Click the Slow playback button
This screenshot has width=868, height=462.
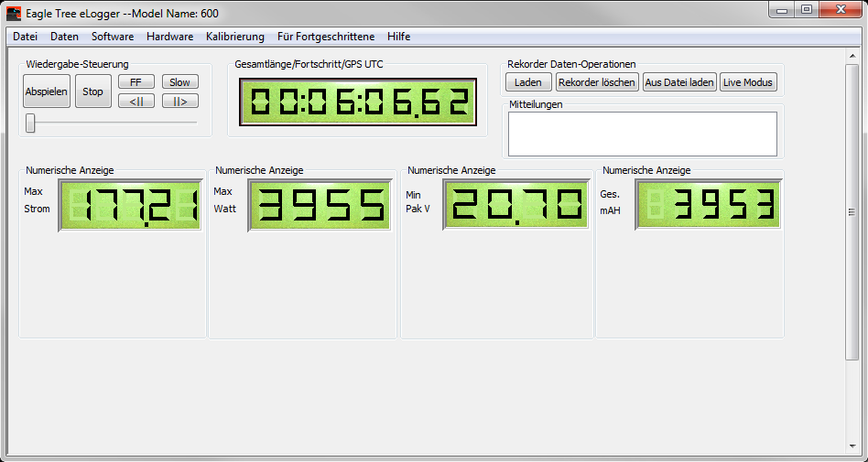[179, 82]
